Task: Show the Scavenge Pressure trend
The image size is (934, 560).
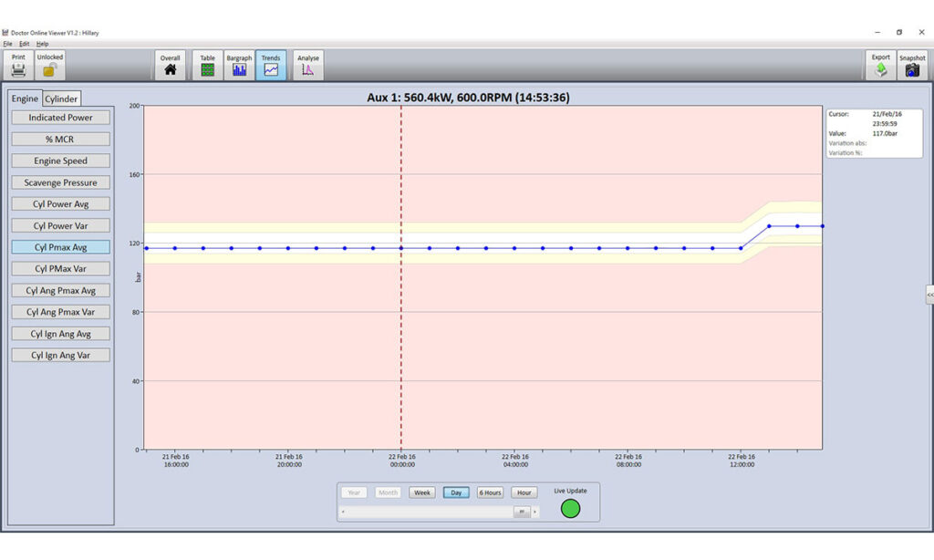Action: coord(60,181)
